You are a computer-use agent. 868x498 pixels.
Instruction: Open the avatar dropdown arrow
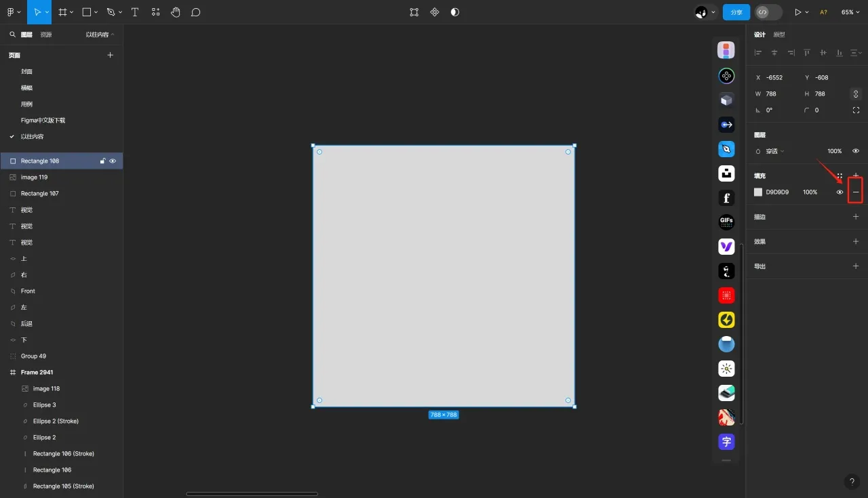(713, 12)
